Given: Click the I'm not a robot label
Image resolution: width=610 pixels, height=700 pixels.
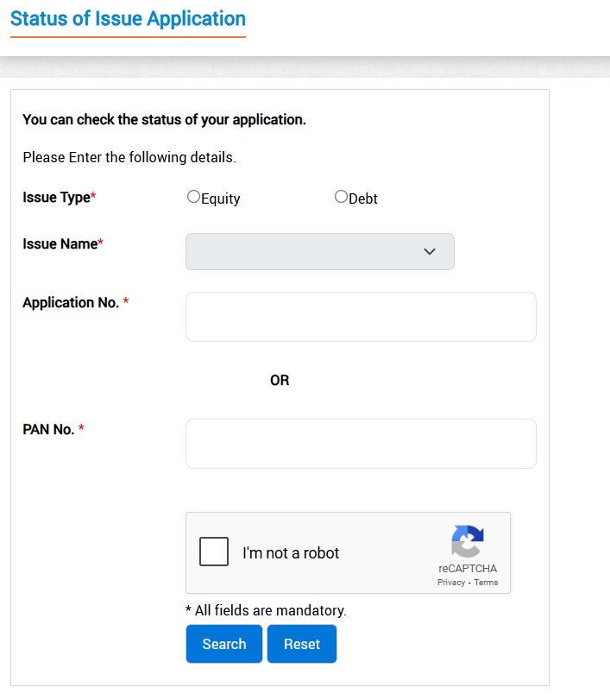Looking at the screenshot, I should [x=291, y=552].
